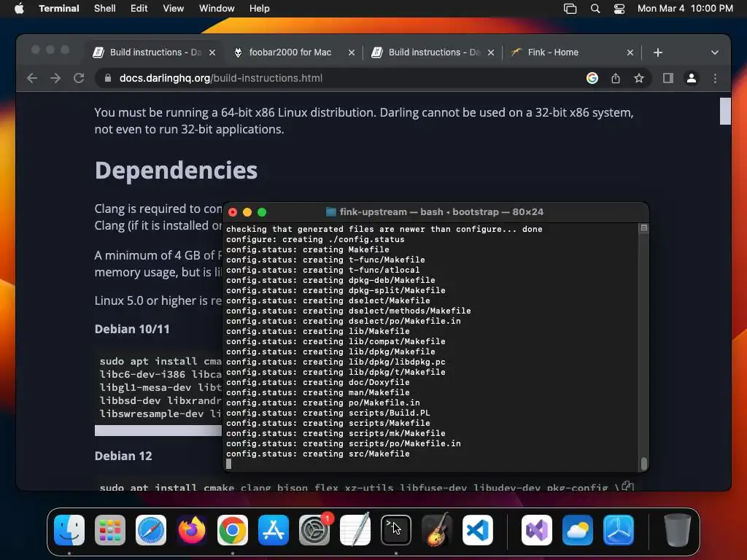Click terminal line 'creating doc/Doxyfile'
Viewport: 747px width, 560px height.
pos(318,382)
